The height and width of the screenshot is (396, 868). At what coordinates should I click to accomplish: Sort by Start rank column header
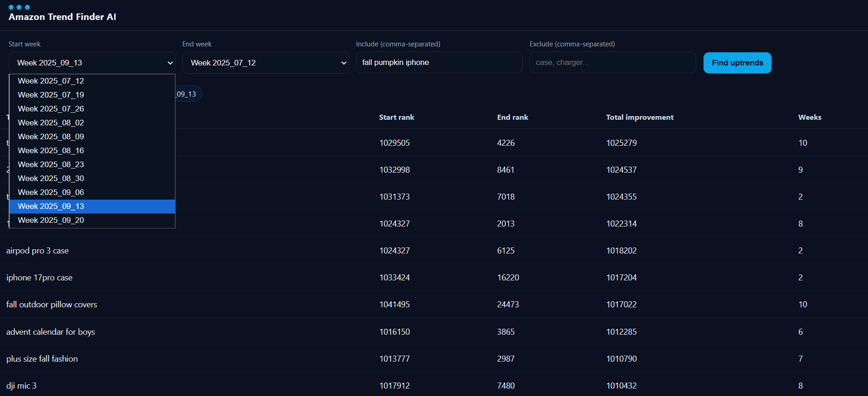click(x=396, y=117)
